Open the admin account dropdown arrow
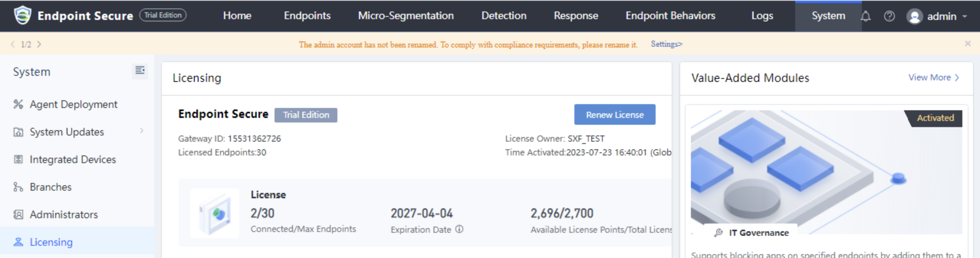Image resolution: width=980 pixels, height=258 pixels. click(965, 16)
